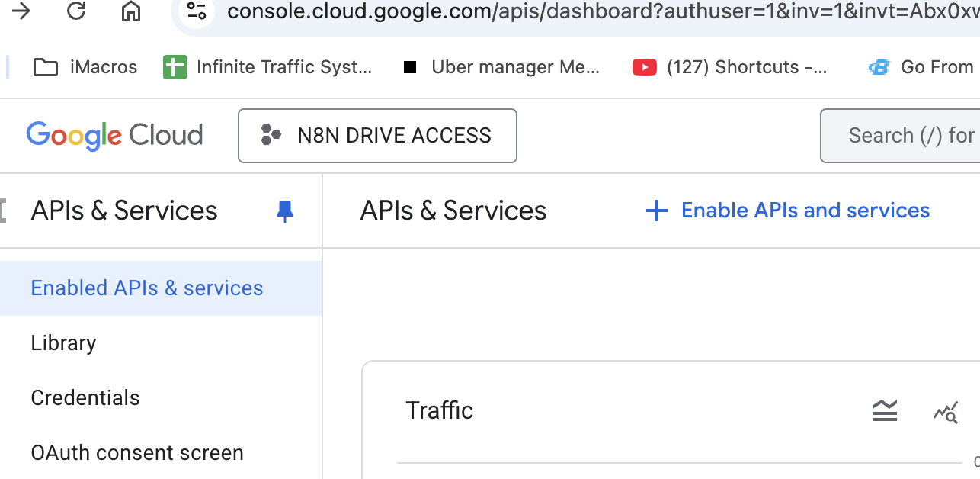Open Uber manager bookmark
The image size is (980, 479).
[x=501, y=67]
